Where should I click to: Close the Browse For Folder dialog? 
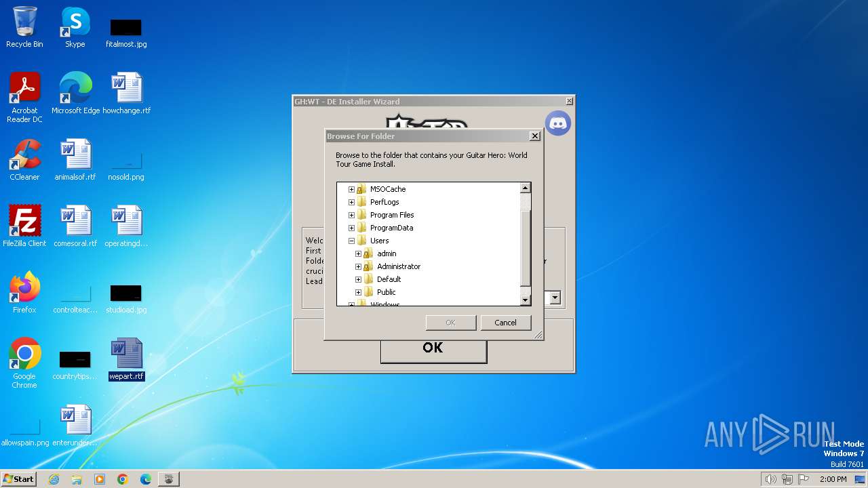tap(534, 136)
